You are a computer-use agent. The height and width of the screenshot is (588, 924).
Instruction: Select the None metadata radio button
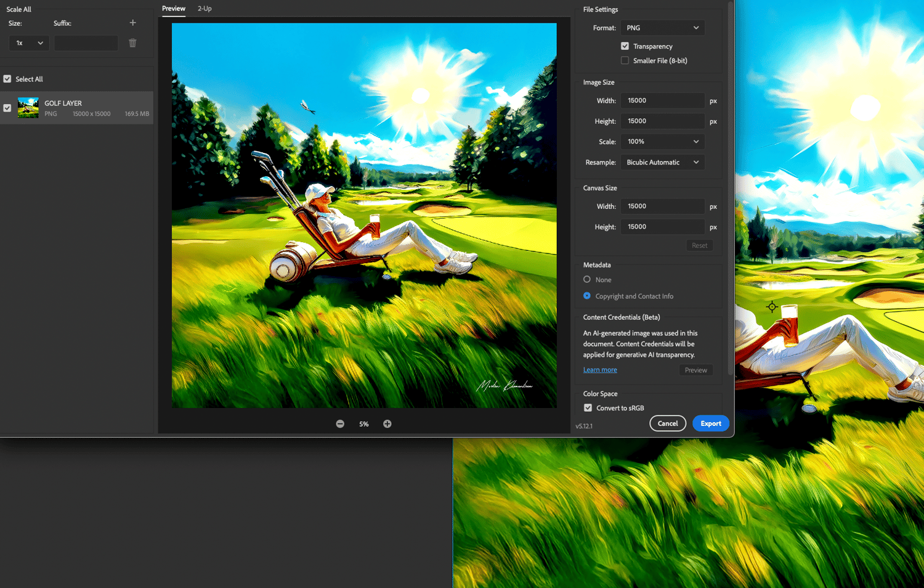click(587, 279)
